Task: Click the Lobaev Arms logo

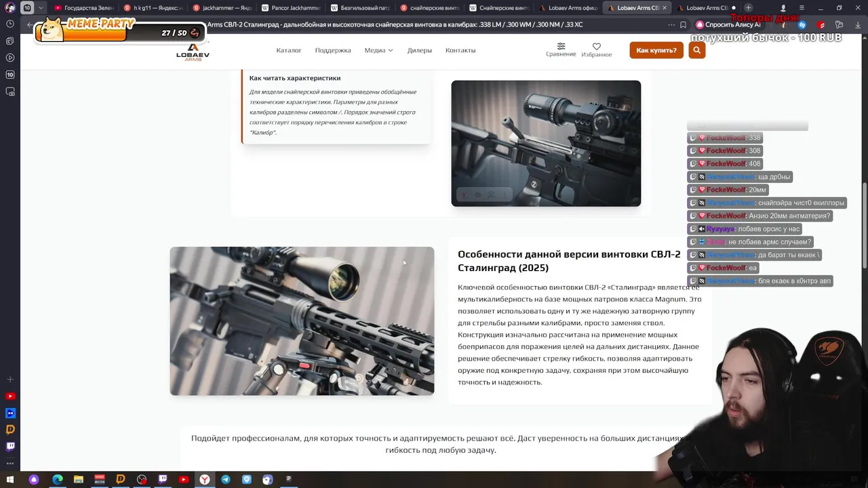Action: (x=193, y=52)
